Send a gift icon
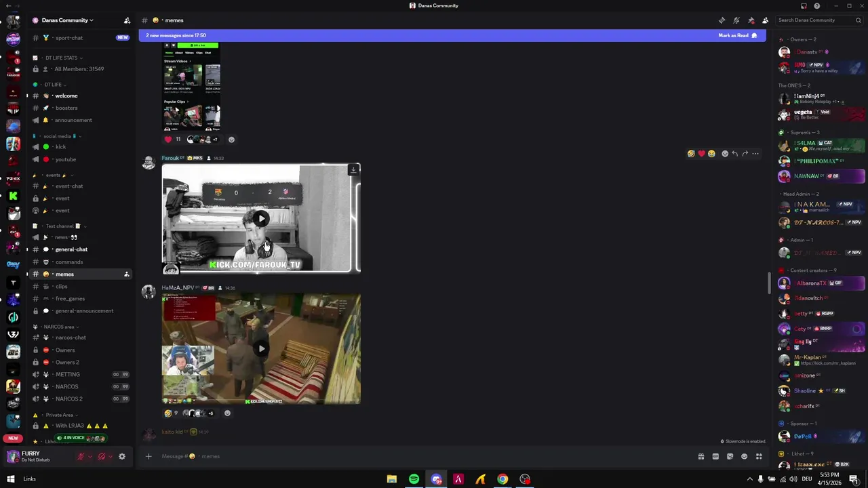The image size is (868, 488). (701, 456)
